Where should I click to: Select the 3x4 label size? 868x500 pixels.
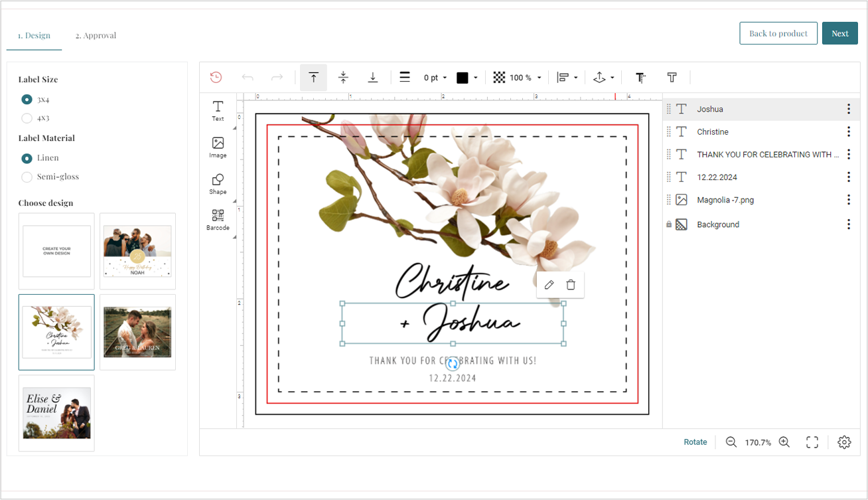click(x=27, y=100)
